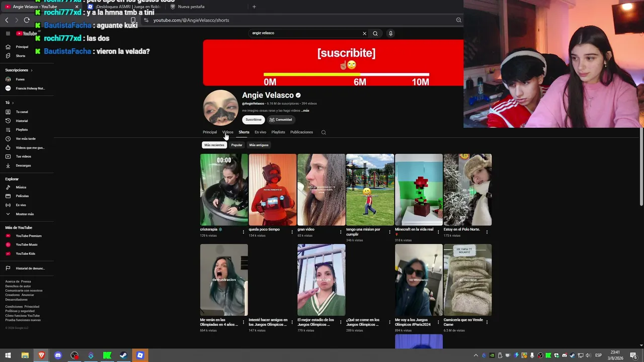Open Principal home in the sidebar
This screenshot has width=644, height=362.
coord(22,47)
